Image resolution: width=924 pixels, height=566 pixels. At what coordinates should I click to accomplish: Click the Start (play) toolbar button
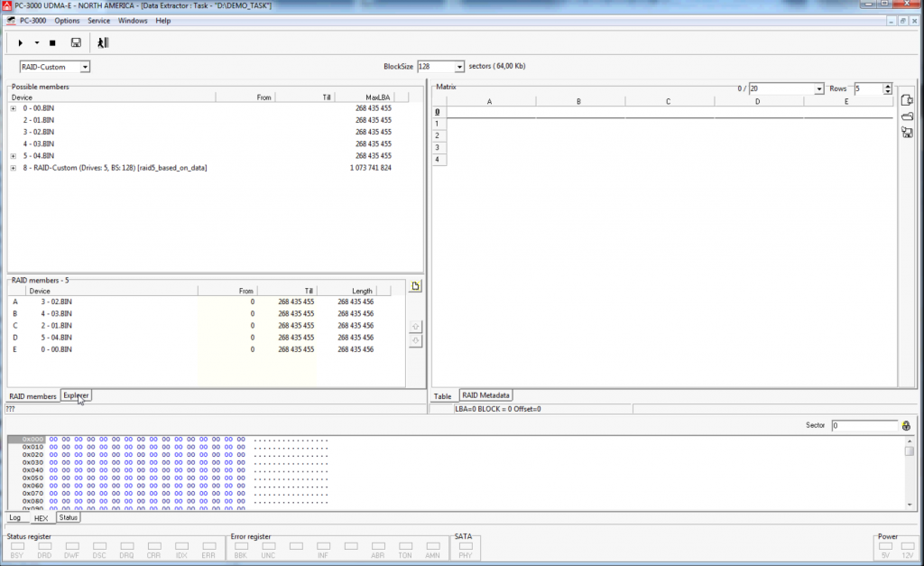[21, 42]
